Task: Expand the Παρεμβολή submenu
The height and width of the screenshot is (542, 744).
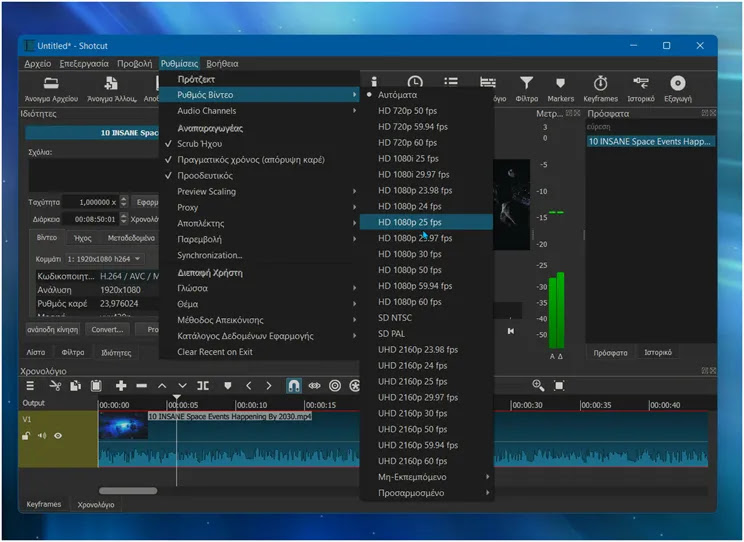Action: pyautogui.click(x=259, y=239)
